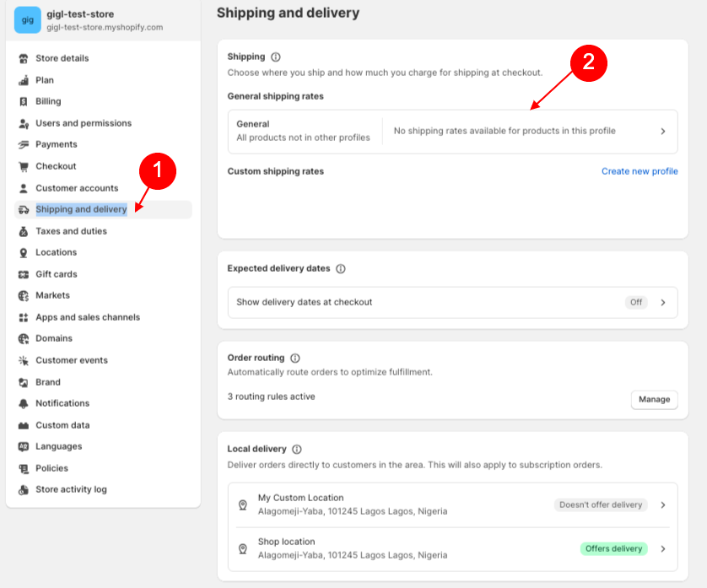Open Show delivery dates at checkout chevron
The image size is (707, 588).
pos(663,302)
